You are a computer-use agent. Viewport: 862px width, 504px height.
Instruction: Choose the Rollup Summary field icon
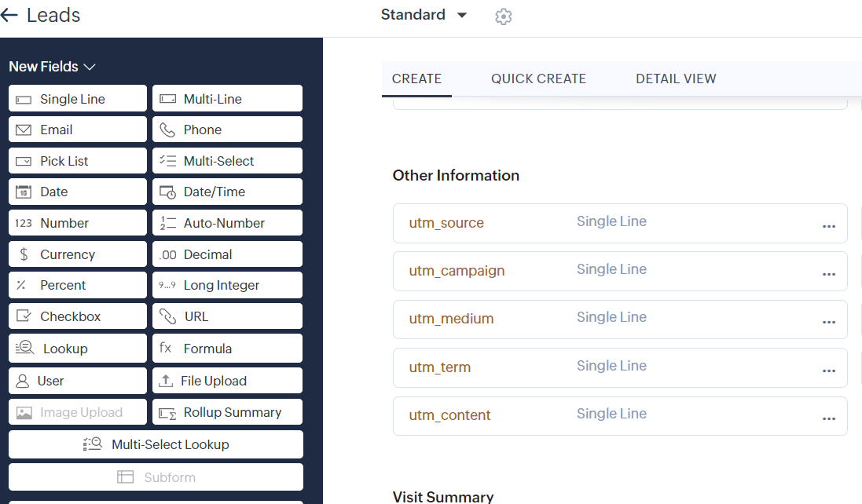pyautogui.click(x=167, y=413)
